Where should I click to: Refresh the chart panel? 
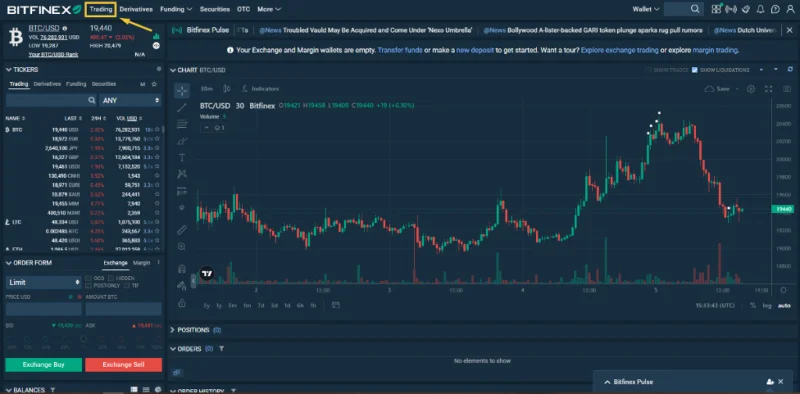click(x=790, y=69)
